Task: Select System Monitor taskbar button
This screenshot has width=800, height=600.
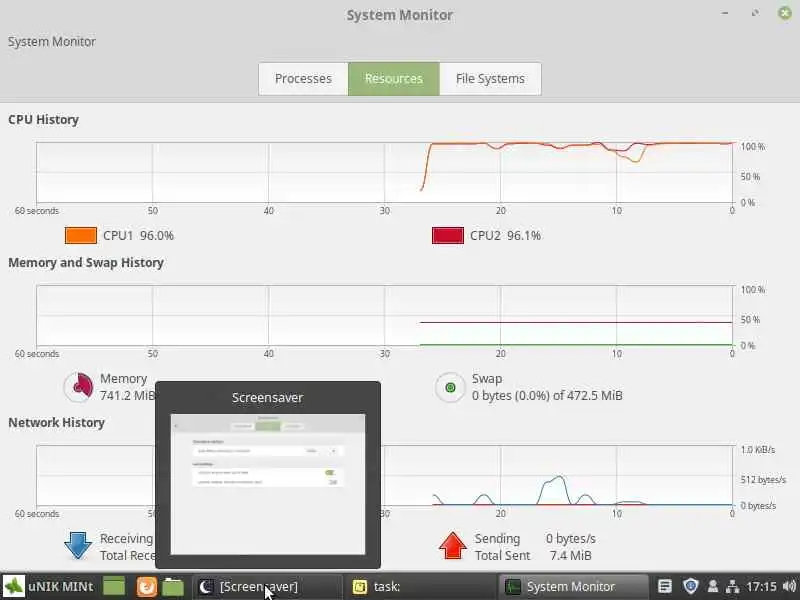Action: (x=573, y=587)
